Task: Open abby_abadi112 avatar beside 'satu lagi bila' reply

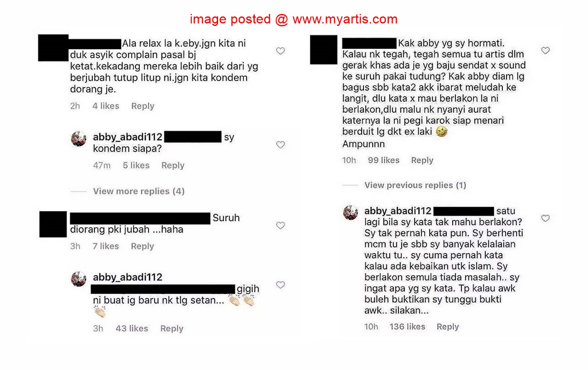Action: tap(351, 213)
